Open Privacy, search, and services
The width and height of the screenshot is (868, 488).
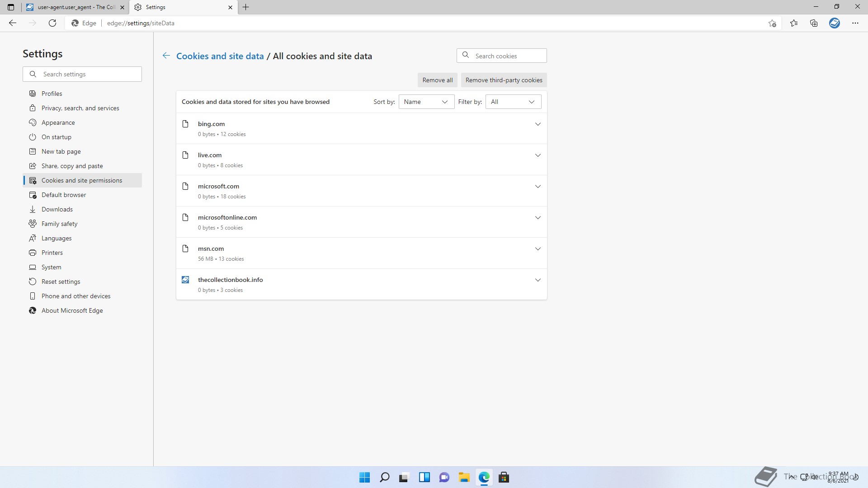click(x=82, y=108)
